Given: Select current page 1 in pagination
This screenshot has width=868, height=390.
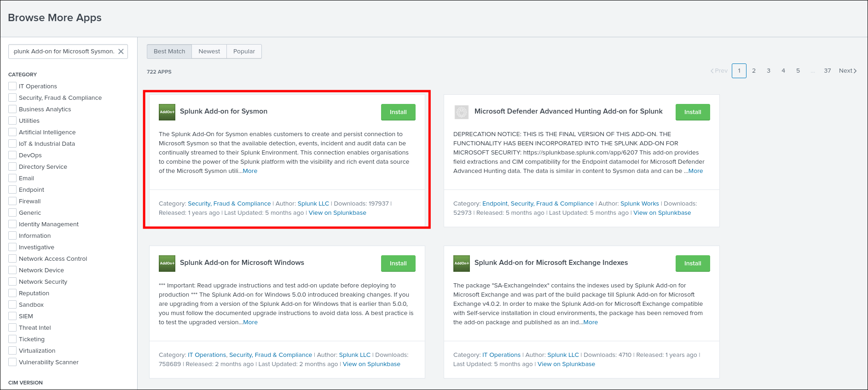Looking at the screenshot, I should 739,71.
